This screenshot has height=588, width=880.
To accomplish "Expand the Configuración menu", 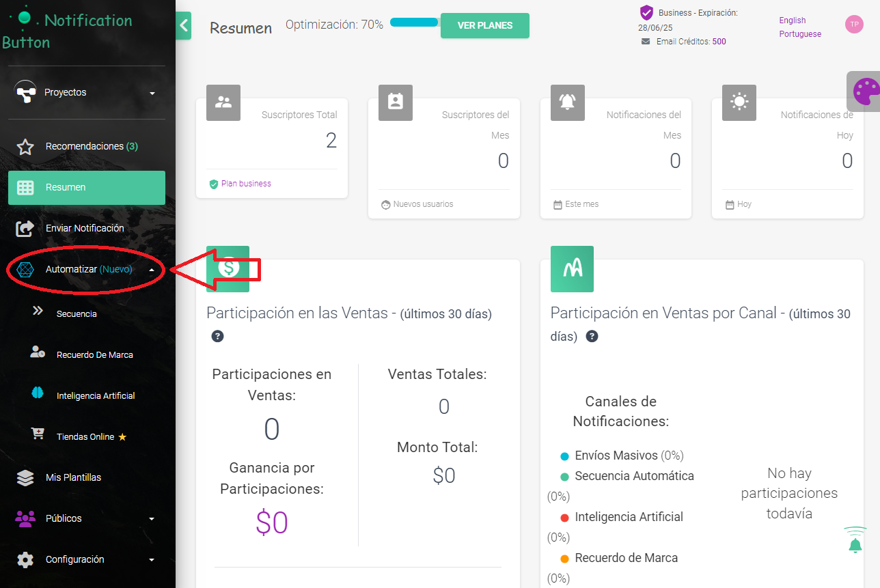I will point(152,559).
